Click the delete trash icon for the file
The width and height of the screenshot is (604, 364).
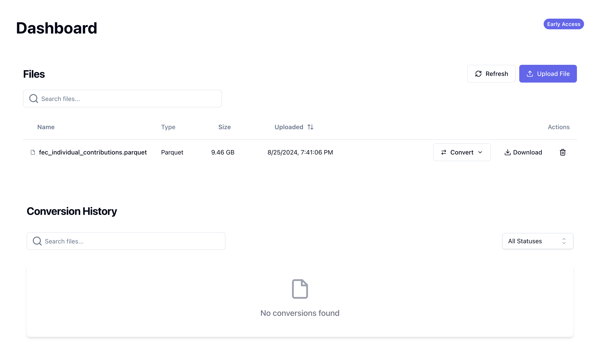point(562,152)
